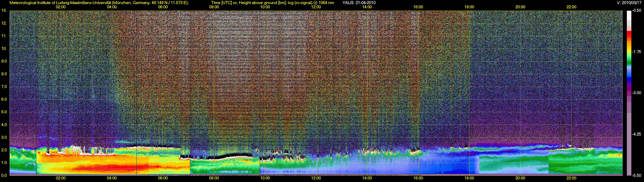Select 20:00 on the lower time axis
This screenshot has width=644, height=182.
[520, 178]
